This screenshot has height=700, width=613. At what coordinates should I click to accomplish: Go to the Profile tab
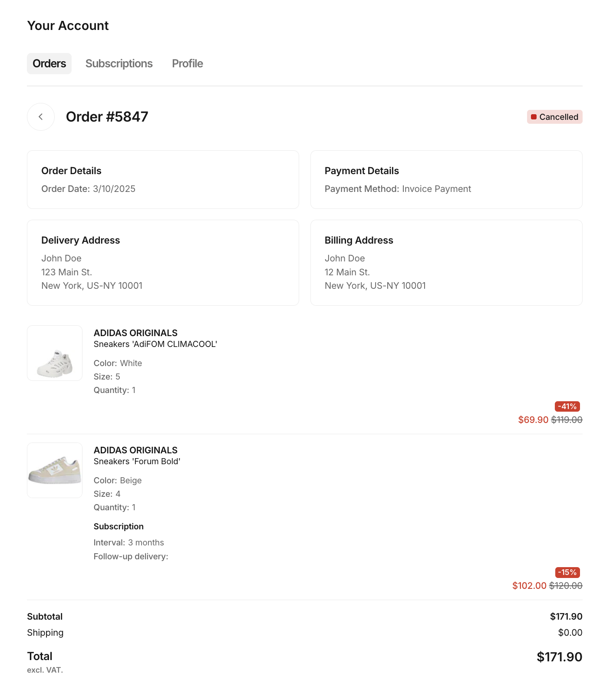tap(187, 64)
